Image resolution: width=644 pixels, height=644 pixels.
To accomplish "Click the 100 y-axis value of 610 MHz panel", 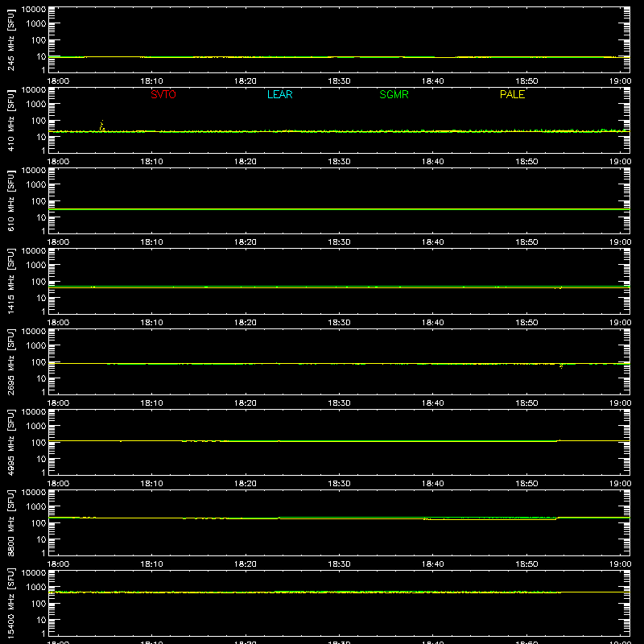I will tap(39, 201).
